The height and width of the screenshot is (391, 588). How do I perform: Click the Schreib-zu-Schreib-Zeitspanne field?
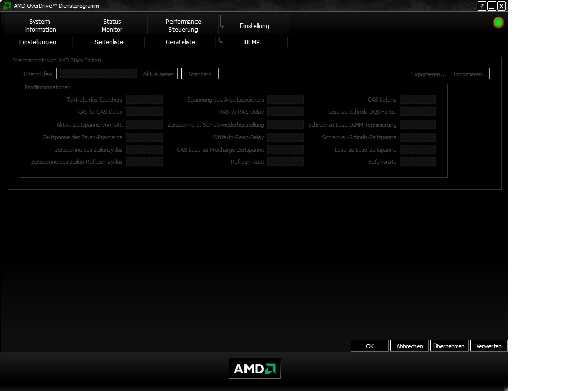click(418, 137)
